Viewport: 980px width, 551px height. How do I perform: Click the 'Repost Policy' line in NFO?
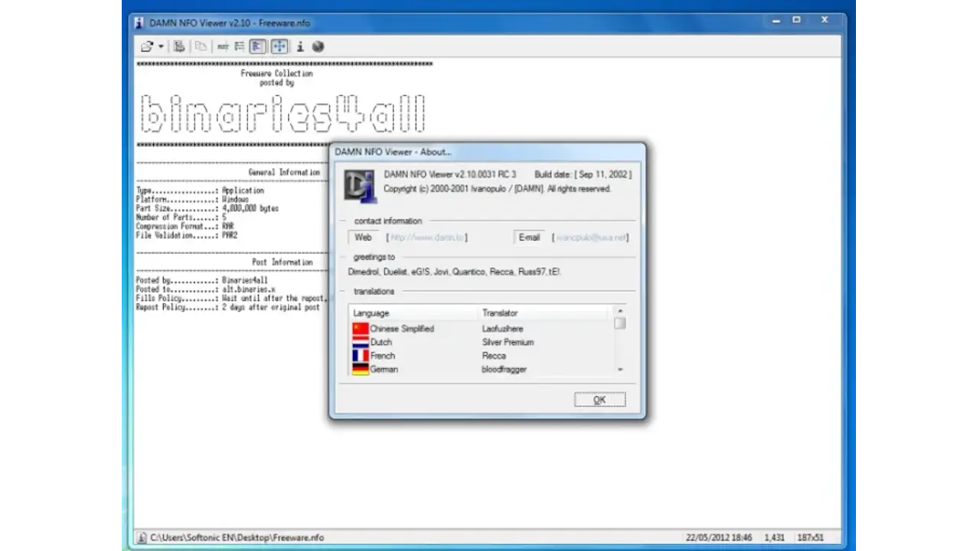pyautogui.click(x=228, y=307)
